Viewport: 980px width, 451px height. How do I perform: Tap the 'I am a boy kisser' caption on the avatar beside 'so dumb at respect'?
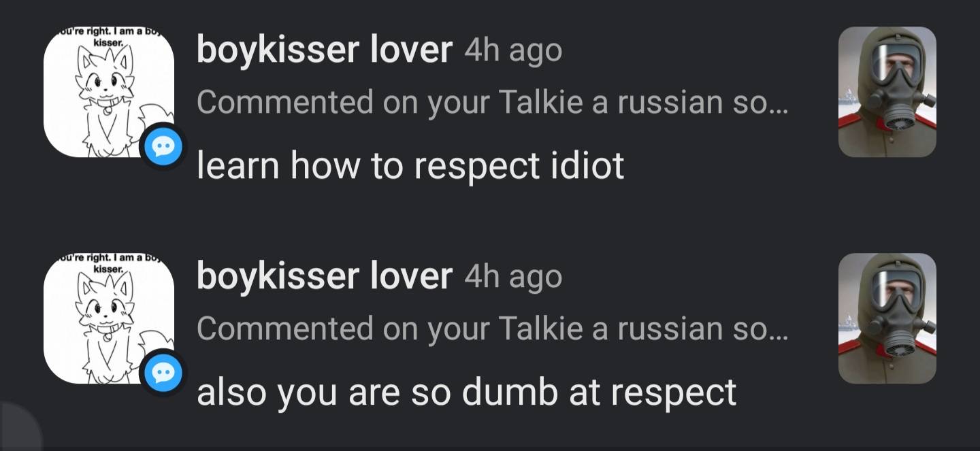[108, 263]
